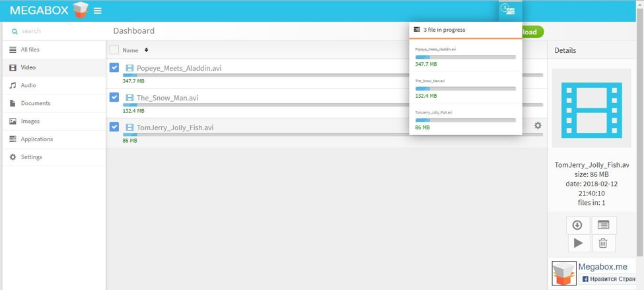Viewport: 644px width, 290px height.
Task: Click the green Upload button
Action: [532, 32]
